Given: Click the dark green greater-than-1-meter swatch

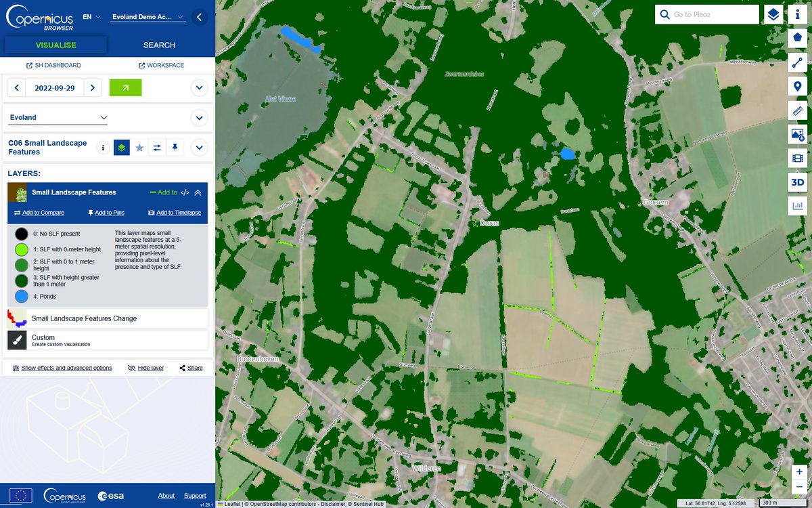Looking at the screenshot, I should [22, 280].
